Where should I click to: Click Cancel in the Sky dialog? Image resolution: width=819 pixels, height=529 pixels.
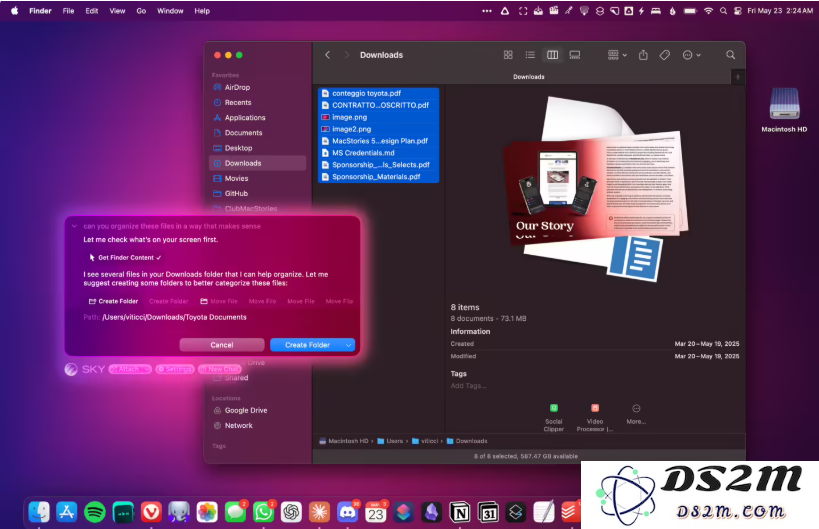click(x=222, y=345)
